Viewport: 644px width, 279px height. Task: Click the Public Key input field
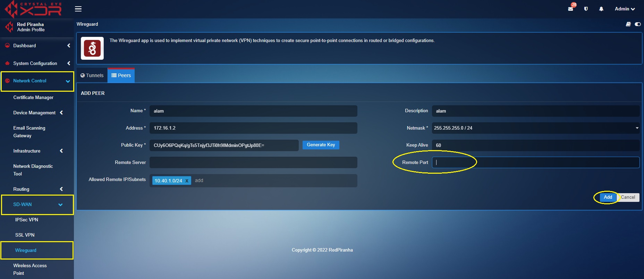point(224,145)
